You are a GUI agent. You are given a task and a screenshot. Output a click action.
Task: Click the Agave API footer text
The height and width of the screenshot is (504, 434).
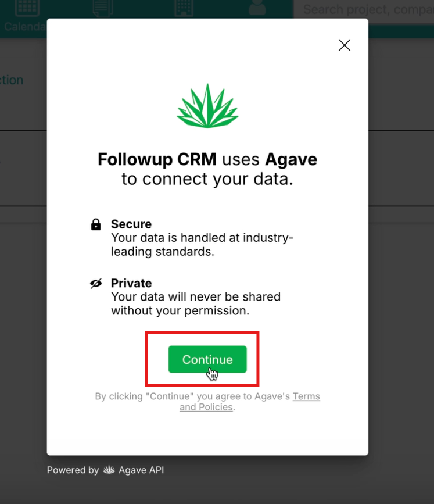click(141, 470)
